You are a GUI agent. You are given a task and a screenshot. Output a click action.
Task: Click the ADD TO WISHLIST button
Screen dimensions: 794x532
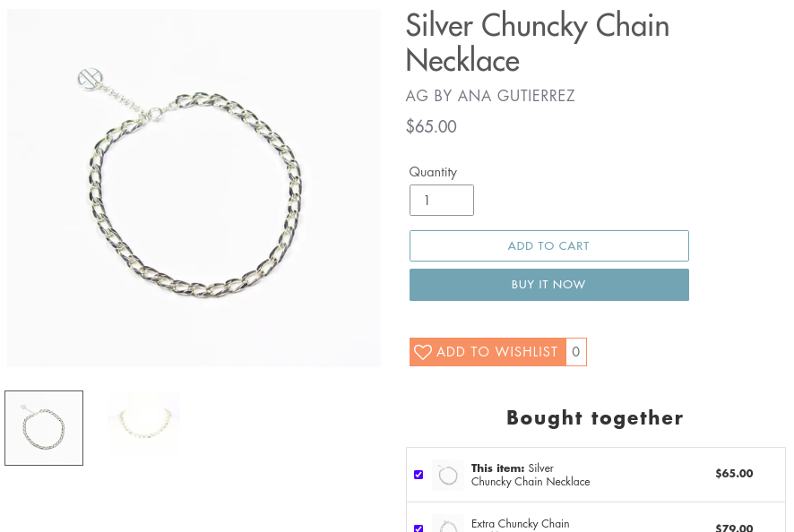point(488,352)
